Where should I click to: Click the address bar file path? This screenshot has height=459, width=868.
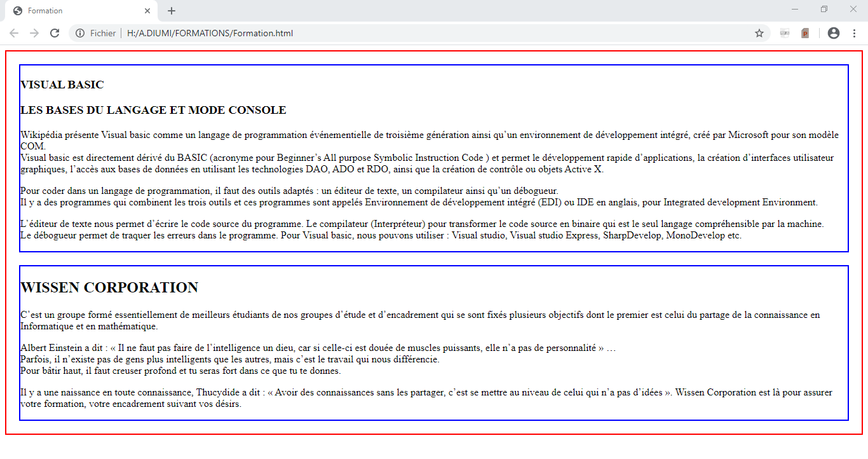coord(210,33)
